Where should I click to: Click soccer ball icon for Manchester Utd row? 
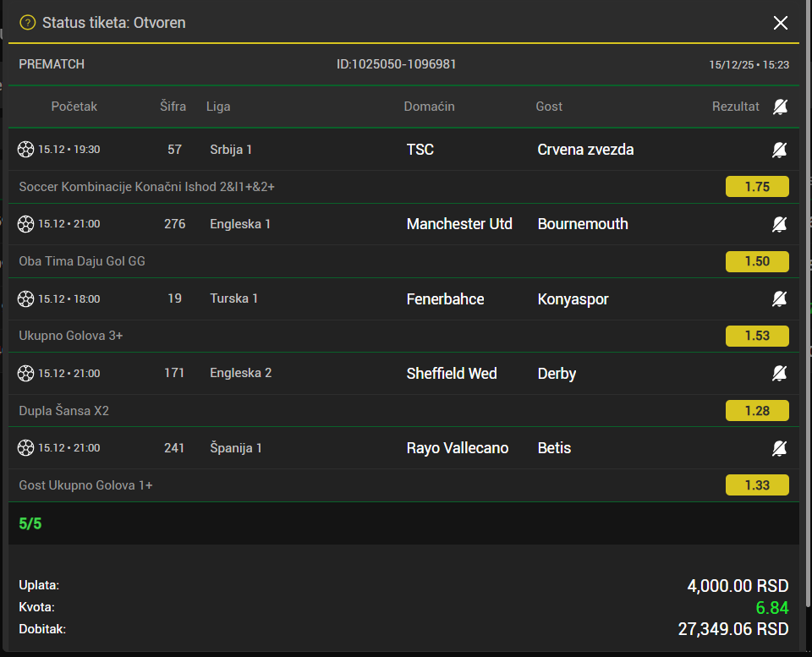26,224
